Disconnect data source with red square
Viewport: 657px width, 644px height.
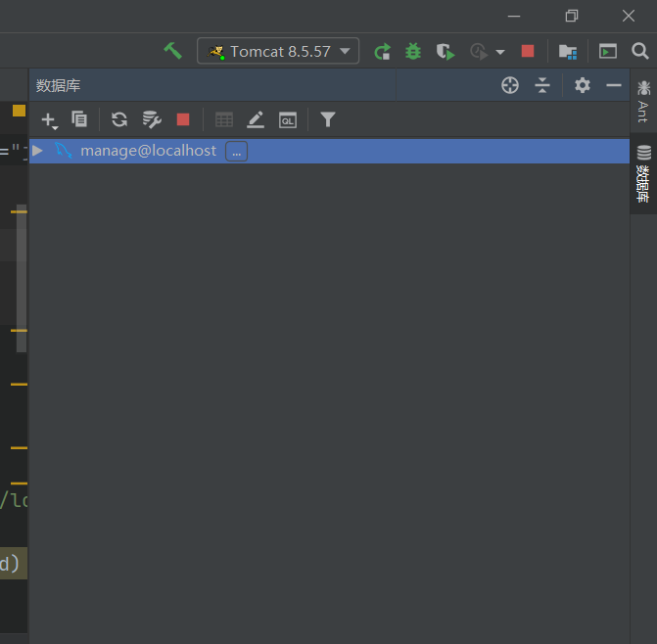click(x=183, y=119)
